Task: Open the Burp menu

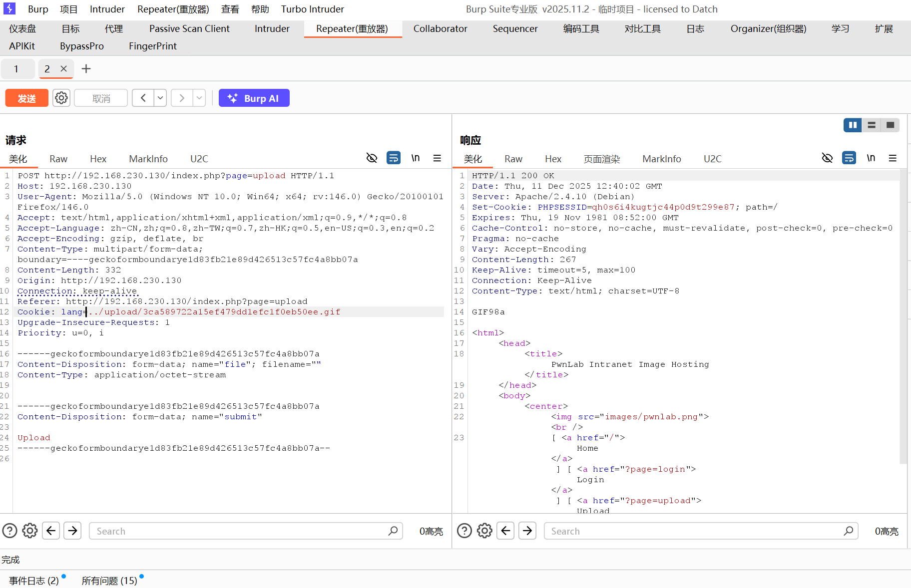Action: [38, 9]
